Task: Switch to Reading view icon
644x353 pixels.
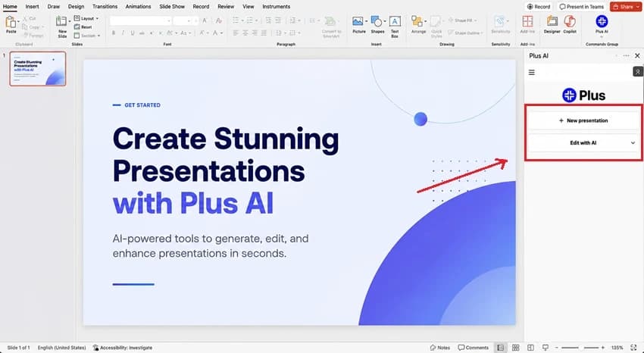Action: [x=530, y=348]
